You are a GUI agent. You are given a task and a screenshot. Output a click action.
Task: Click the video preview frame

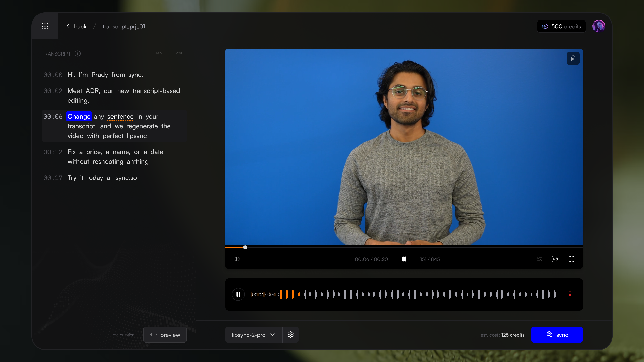pos(404,147)
